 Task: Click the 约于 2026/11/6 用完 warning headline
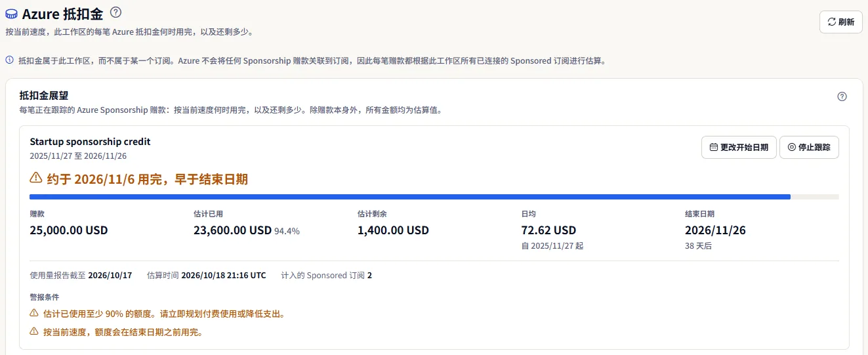[x=148, y=178]
